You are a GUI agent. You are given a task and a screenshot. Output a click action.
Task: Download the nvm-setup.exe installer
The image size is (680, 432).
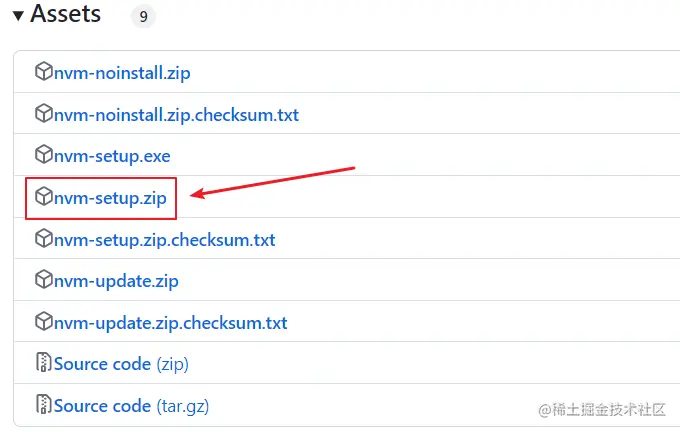112,156
